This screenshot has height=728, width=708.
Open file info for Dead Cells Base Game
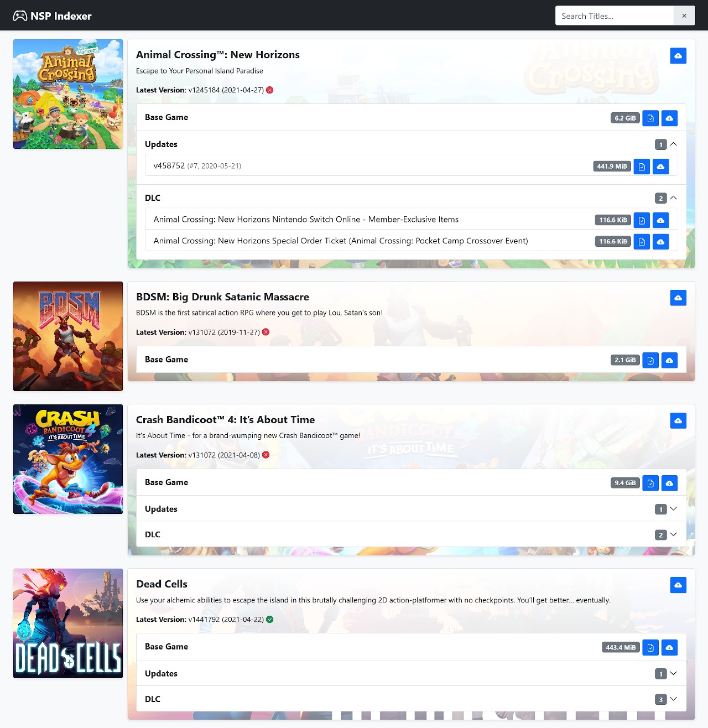coord(650,648)
